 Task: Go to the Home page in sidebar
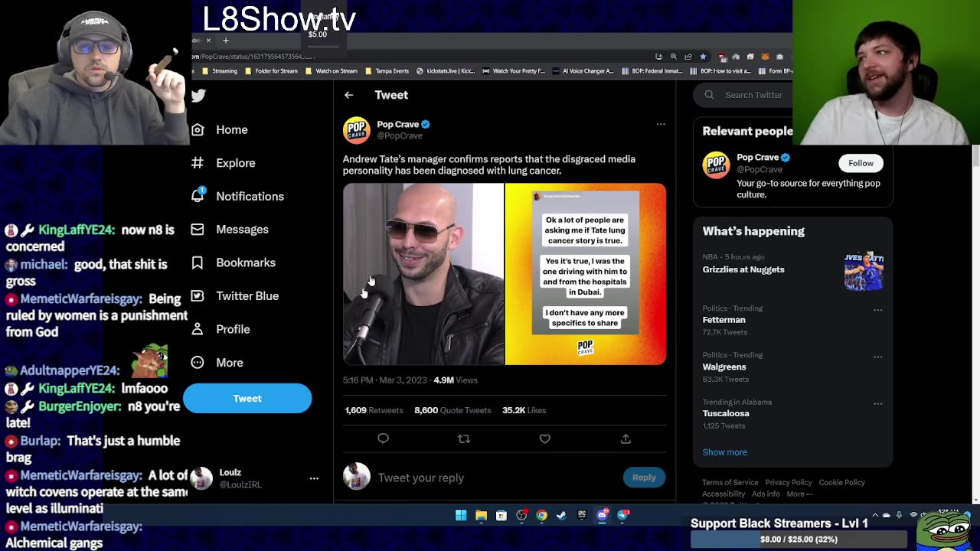pos(220,129)
